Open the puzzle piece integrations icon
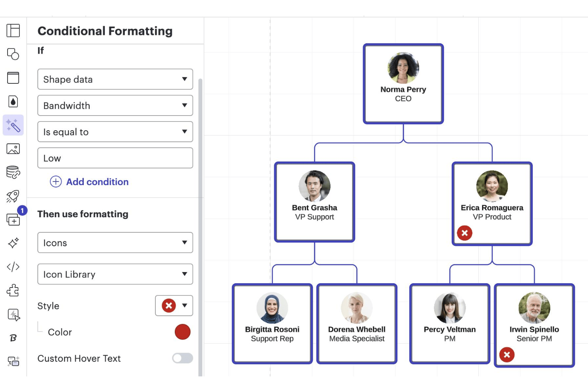The width and height of the screenshot is (588, 392). (x=13, y=290)
